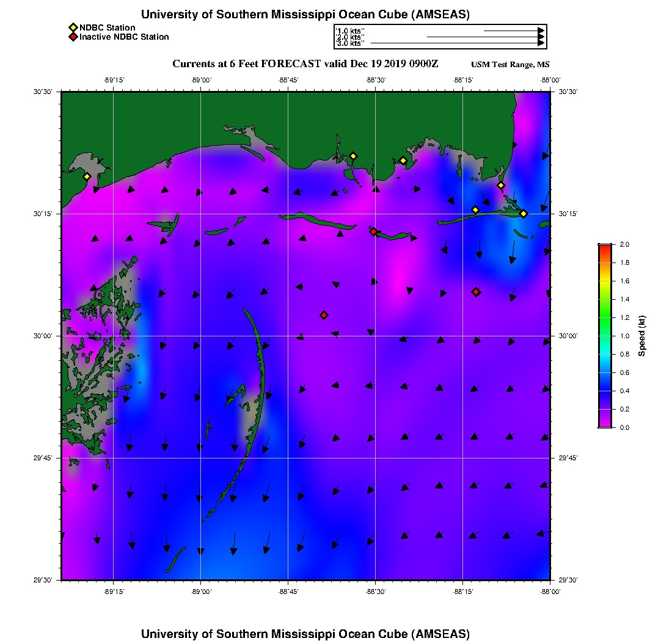Pick the northernmost yellow NDBC station marker
The image size is (672, 641).
[x=353, y=156]
